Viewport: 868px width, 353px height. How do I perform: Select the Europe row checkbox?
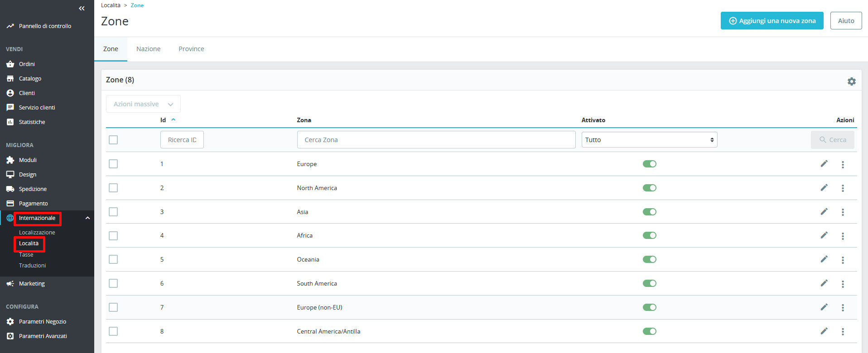click(x=113, y=164)
